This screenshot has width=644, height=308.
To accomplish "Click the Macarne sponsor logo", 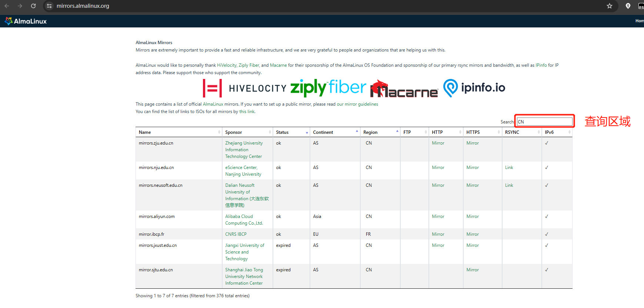I will tap(404, 89).
